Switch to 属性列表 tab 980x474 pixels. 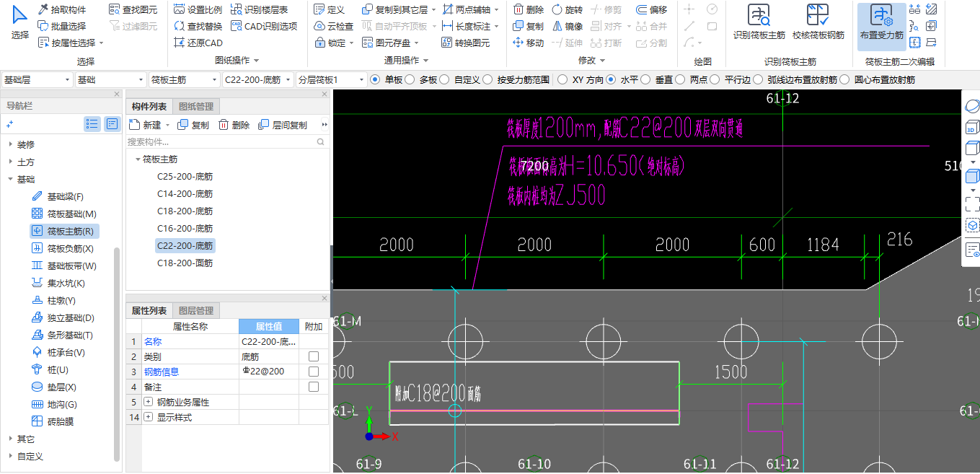[x=149, y=311]
